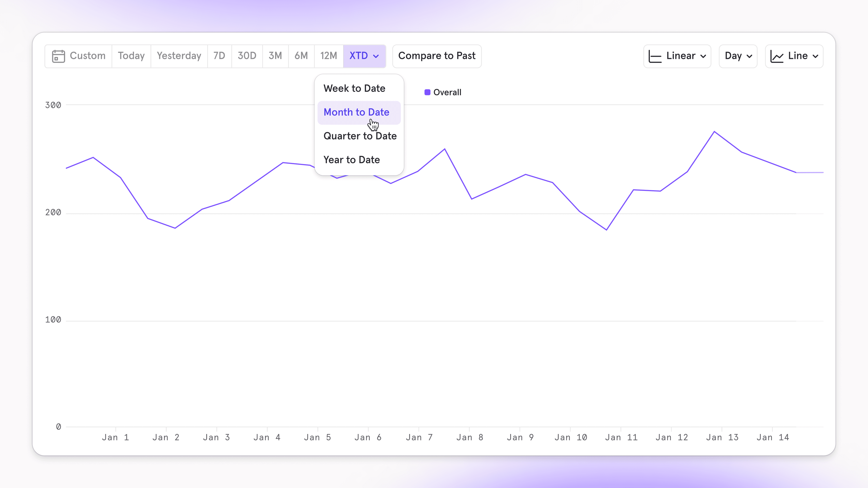Viewport: 868px width, 488px height.
Task: Open the XTD dropdown chevron
Action: pyautogui.click(x=376, y=56)
